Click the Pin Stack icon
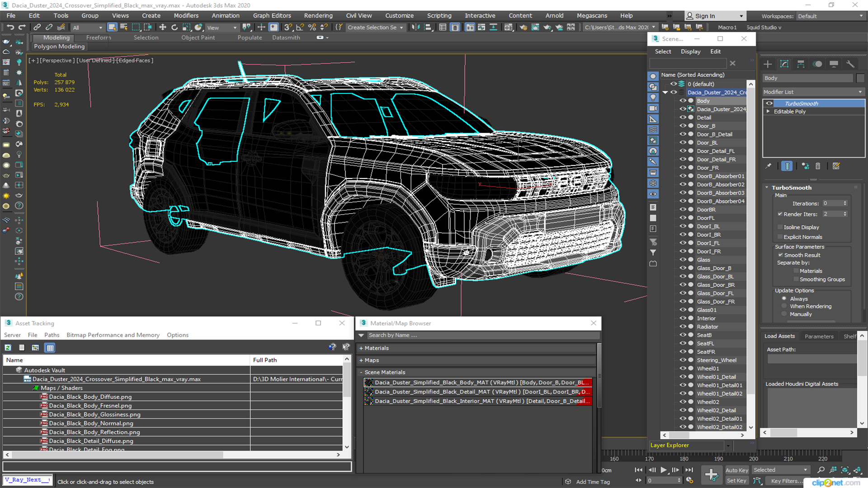This screenshot has height=488, width=868. 768,166
